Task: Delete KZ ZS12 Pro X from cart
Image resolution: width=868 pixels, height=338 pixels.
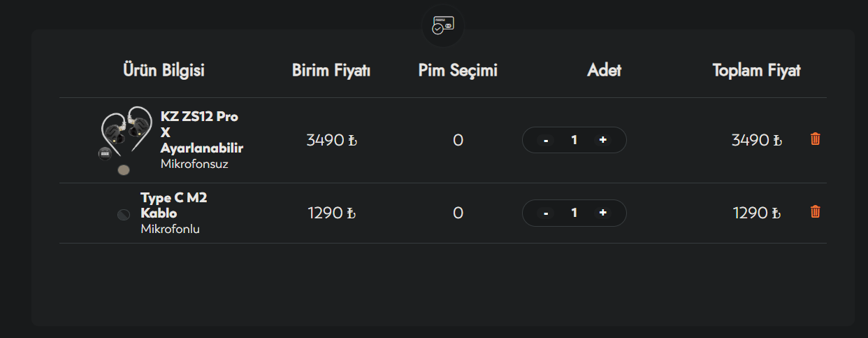Action: click(x=815, y=139)
